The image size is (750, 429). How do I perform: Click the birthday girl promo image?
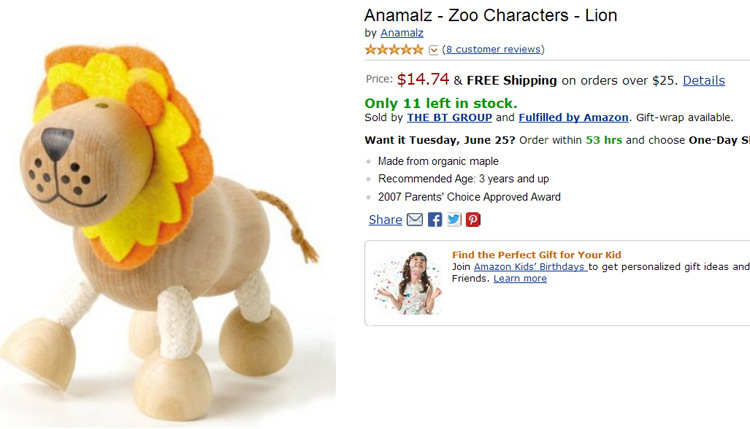pos(407,283)
